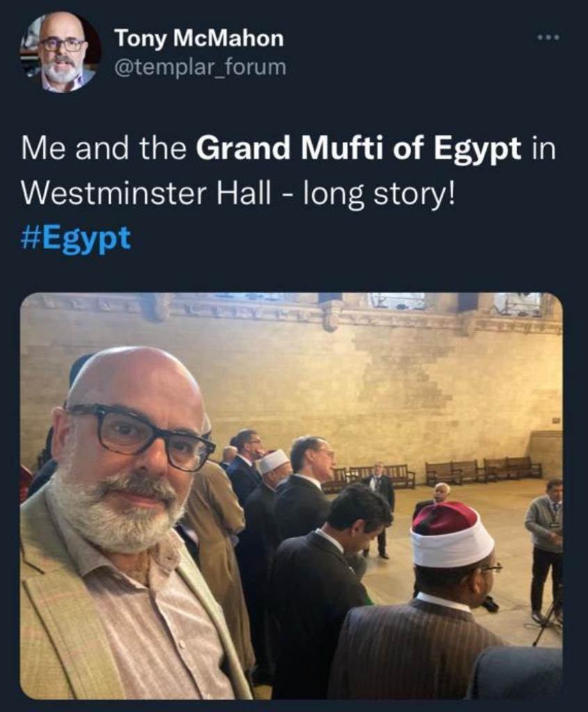Screen dimensions: 588x712
Task: Open Tony McMahon's profile avatar
Action: coord(60,53)
